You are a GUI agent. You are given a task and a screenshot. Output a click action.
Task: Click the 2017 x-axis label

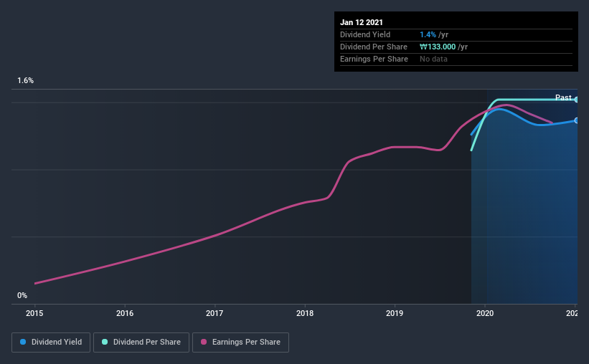coord(215,313)
